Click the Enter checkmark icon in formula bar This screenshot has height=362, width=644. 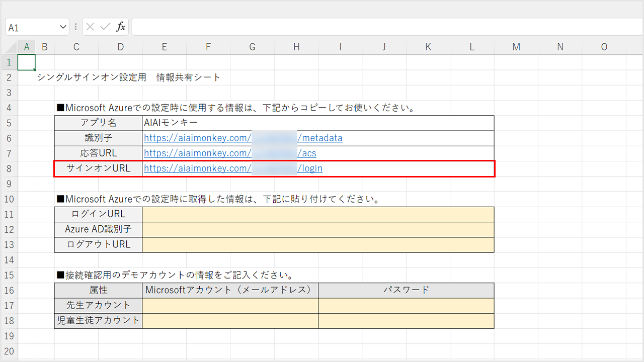(x=105, y=27)
